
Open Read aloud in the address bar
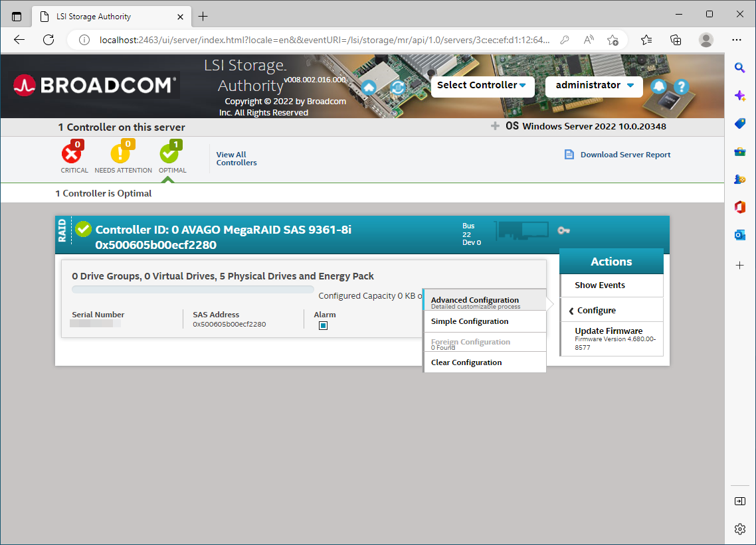(x=589, y=40)
